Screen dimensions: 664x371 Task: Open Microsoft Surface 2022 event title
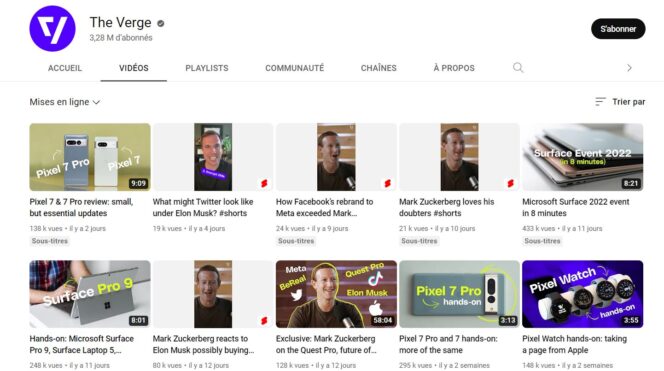click(576, 208)
